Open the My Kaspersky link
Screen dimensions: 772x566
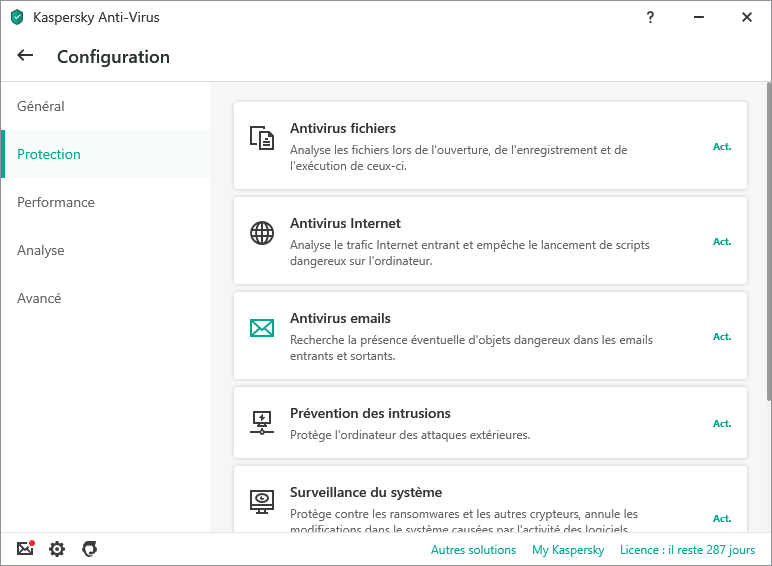568,550
